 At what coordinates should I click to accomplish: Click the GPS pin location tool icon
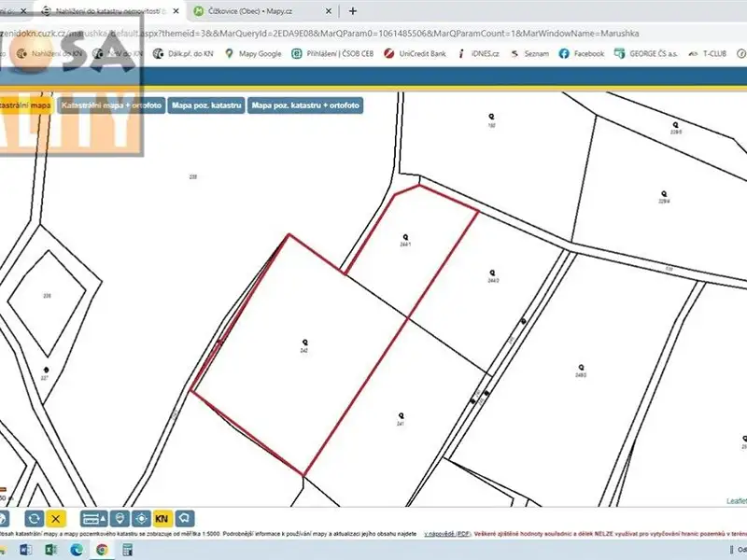120,519
